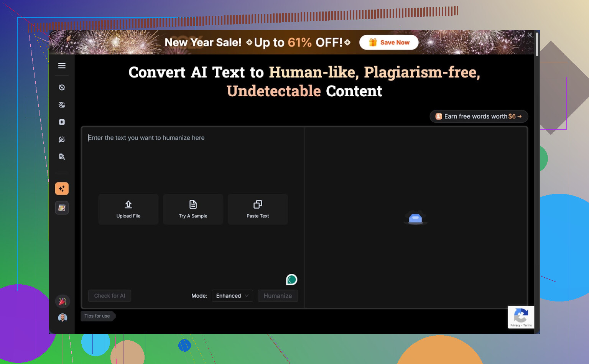The height and width of the screenshot is (364, 589).
Task: Click the Check for AI button
Action: [x=110, y=296]
